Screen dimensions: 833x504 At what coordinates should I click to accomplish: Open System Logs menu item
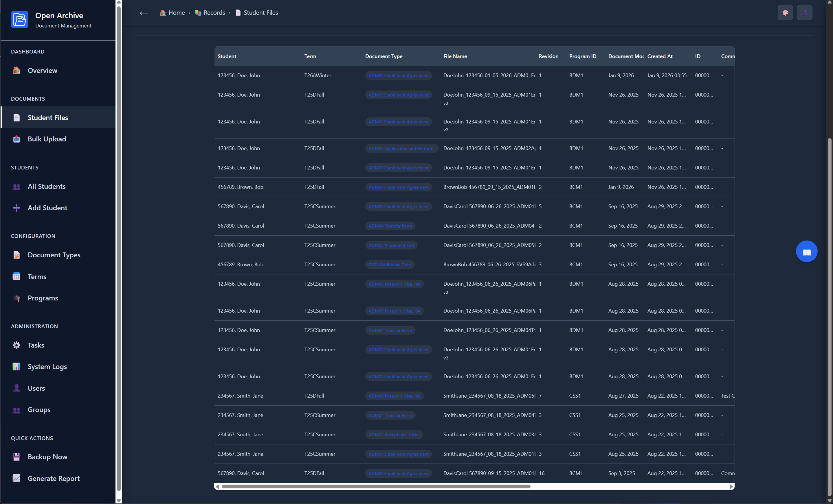pos(58,367)
